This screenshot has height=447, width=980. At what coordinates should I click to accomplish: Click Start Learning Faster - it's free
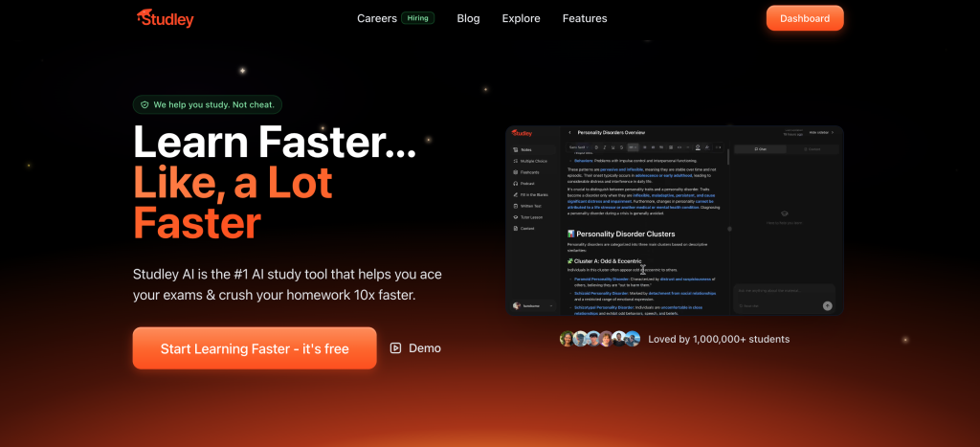[x=255, y=348]
